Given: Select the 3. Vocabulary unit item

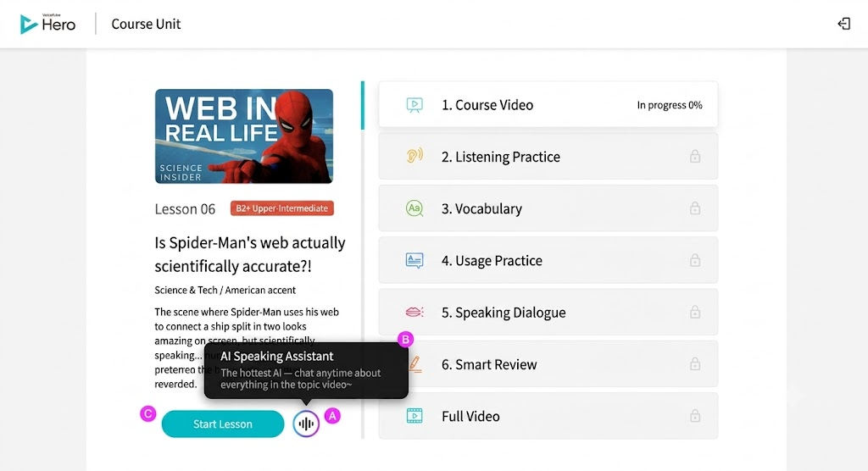Looking at the screenshot, I should click(x=548, y=208).
